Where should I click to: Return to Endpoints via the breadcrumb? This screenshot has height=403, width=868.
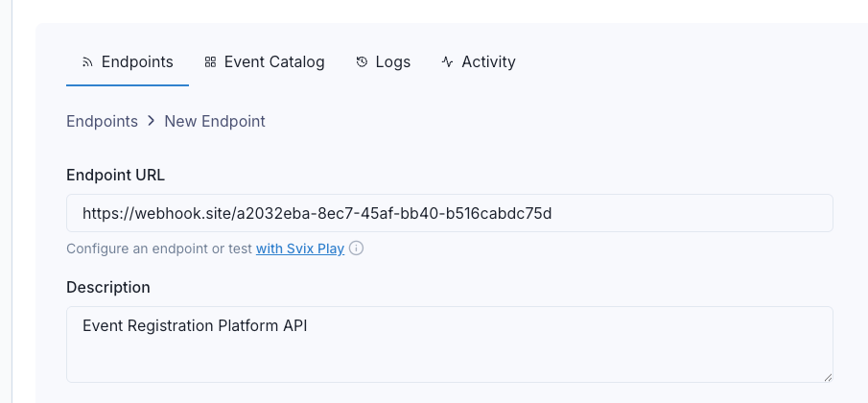pyautogui.click(x=102, y=121)
